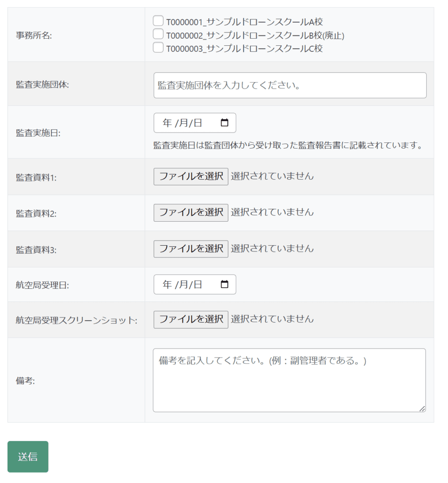Select the day segment of 監査実施日
448x483 pixels.
click(x=198, y=123)
